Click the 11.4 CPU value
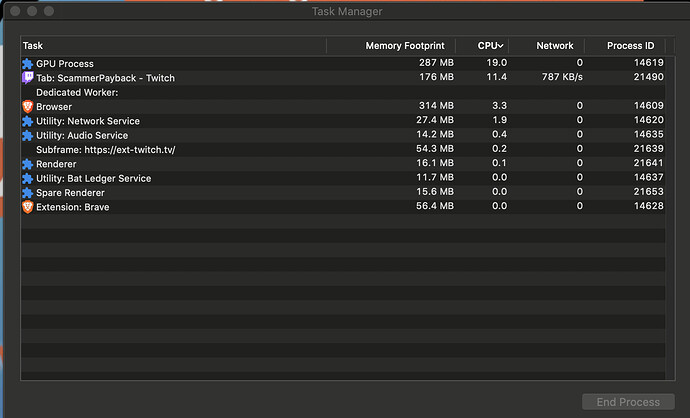 coord(496,77)
